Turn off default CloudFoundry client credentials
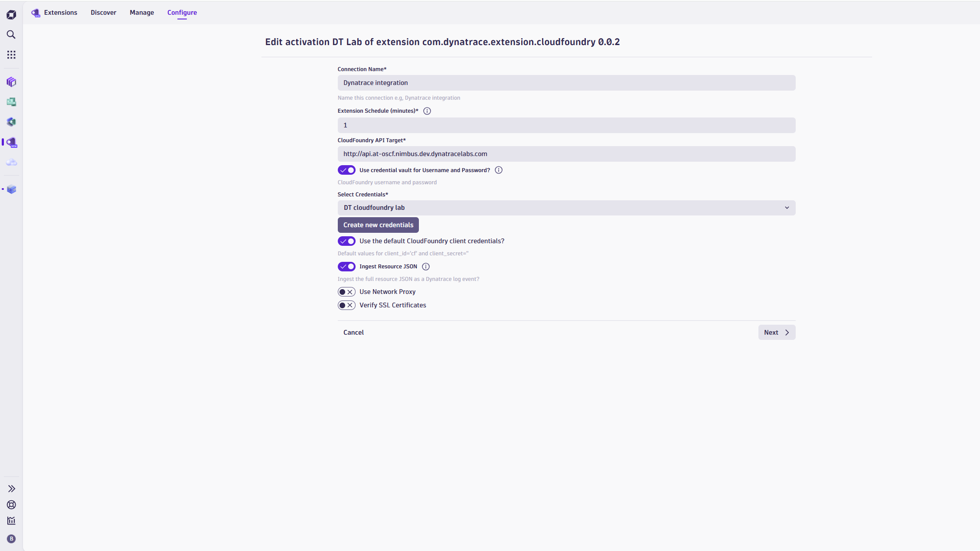This screenshot has width=980, height=551. click(346, 241)
